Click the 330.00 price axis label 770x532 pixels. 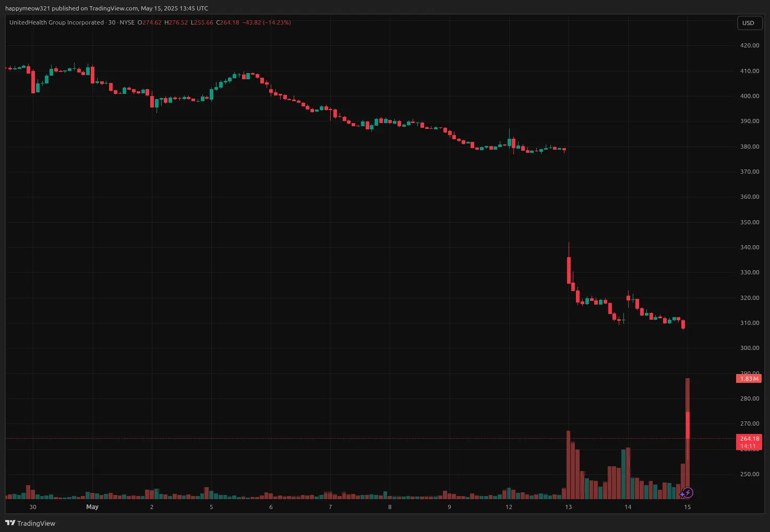(x=750, y=272)
